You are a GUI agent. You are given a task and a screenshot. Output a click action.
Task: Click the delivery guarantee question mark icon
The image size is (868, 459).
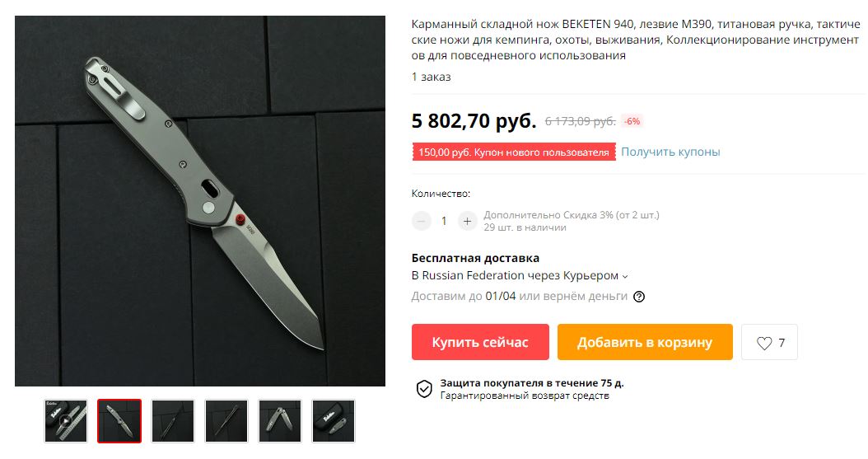pos(639,297)
